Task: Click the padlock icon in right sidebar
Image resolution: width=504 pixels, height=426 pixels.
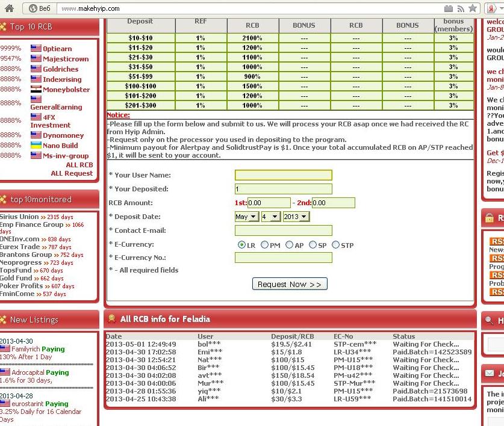Action: point(489,218)
